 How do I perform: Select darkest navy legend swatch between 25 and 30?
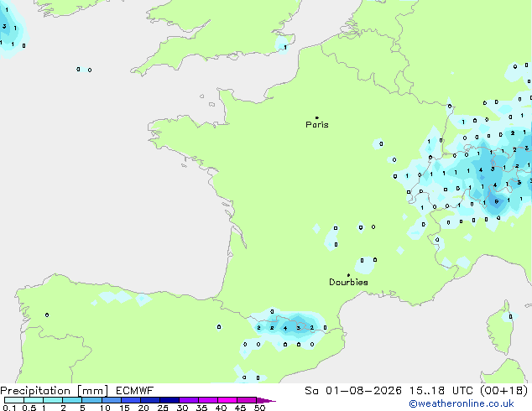pos(170,400)
